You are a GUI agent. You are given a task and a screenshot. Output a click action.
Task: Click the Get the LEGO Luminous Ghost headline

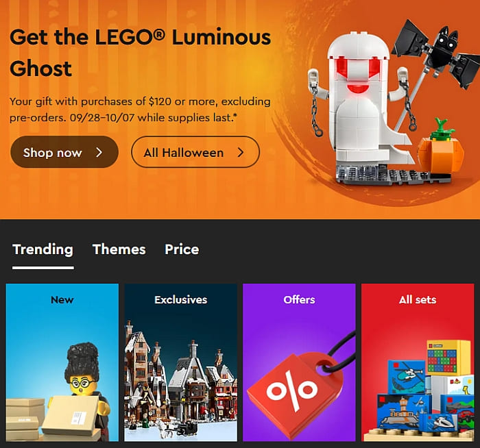pyautogui.click(x=140, y=53)
